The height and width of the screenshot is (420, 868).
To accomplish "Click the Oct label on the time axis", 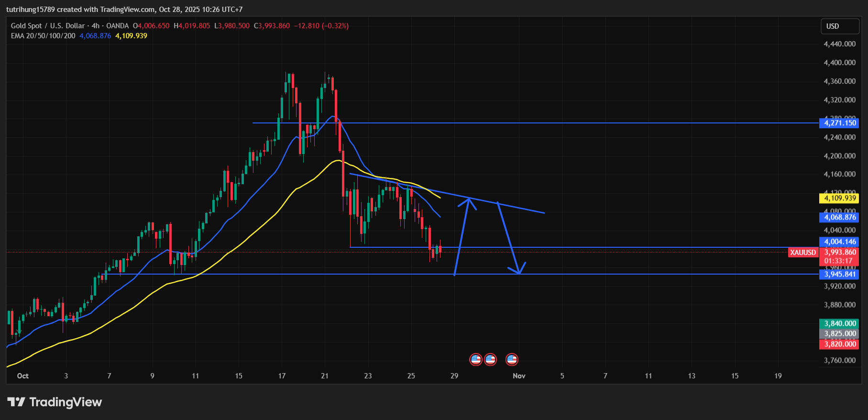I will tap(22, 376).
